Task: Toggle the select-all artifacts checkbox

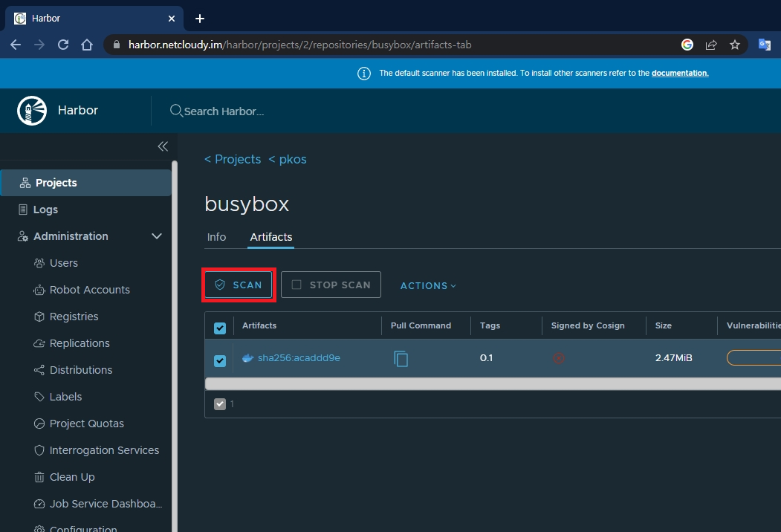Action: pos(220,328)
